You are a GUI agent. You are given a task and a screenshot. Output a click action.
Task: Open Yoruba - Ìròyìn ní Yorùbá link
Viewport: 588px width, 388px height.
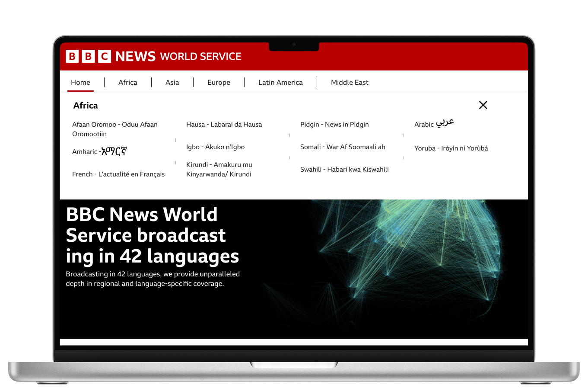click(451, 148)
